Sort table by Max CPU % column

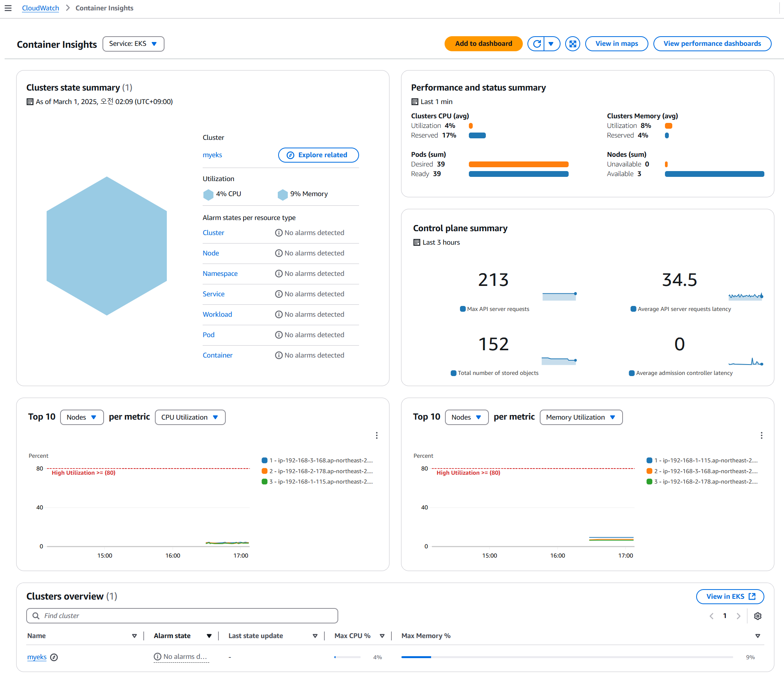(x=382, y=636)
